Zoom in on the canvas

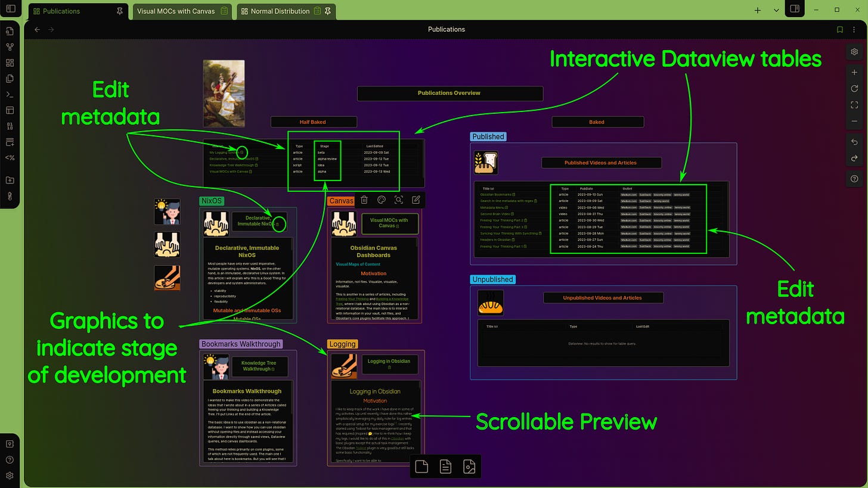coord(854,72)
